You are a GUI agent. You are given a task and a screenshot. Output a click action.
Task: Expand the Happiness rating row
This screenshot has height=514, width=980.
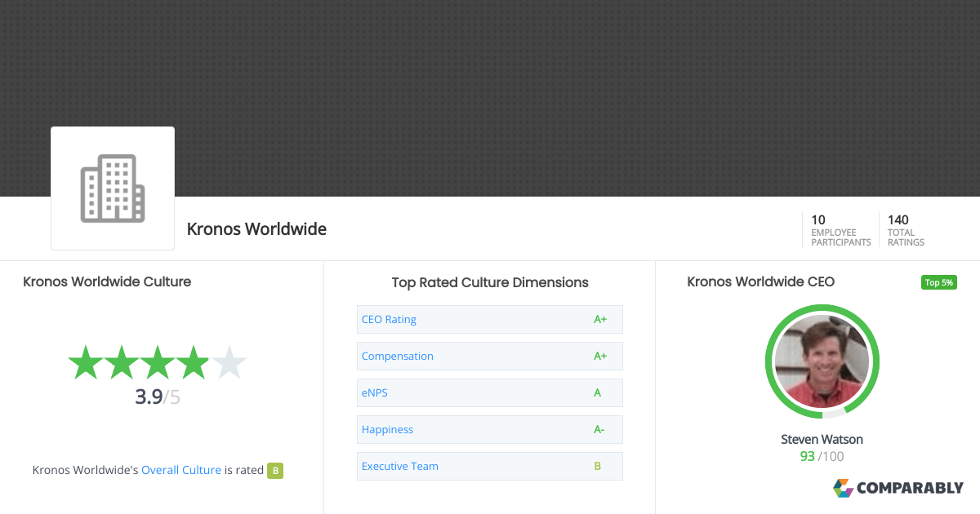[x=387, y=429]
